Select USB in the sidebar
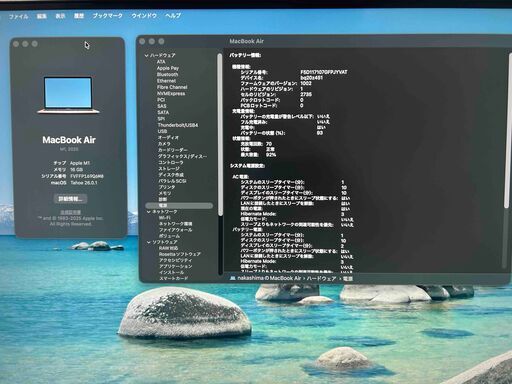Viewport: 512px width, 384px height. click(x=162, y=131)
